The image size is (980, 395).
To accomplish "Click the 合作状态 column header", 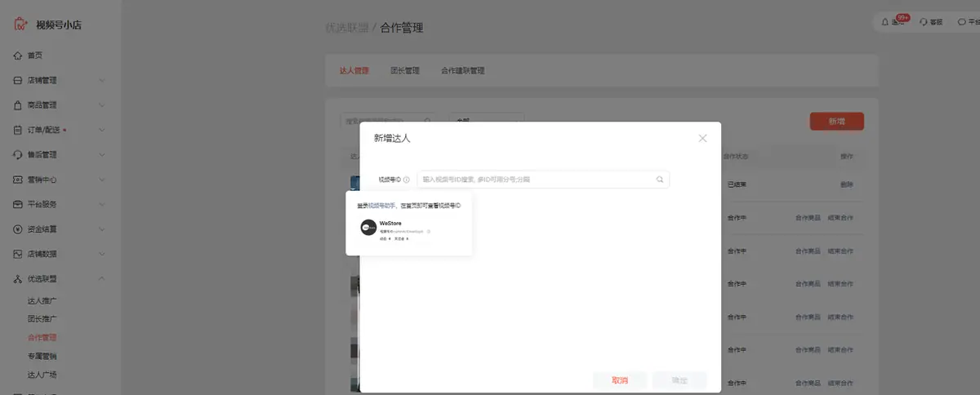I will pos(735,156).
